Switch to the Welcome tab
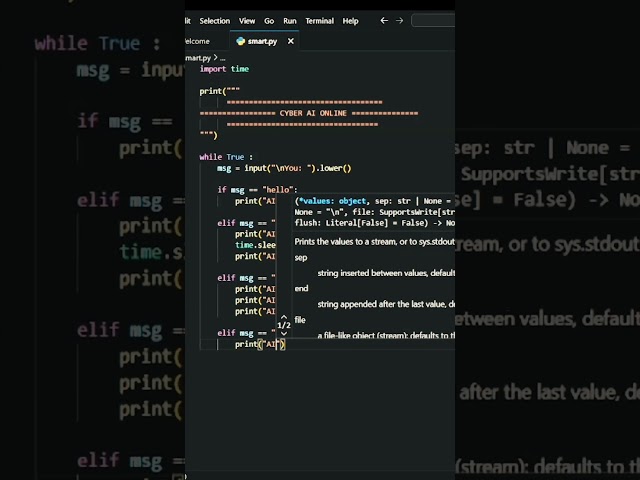 click(x=197, y=41)
